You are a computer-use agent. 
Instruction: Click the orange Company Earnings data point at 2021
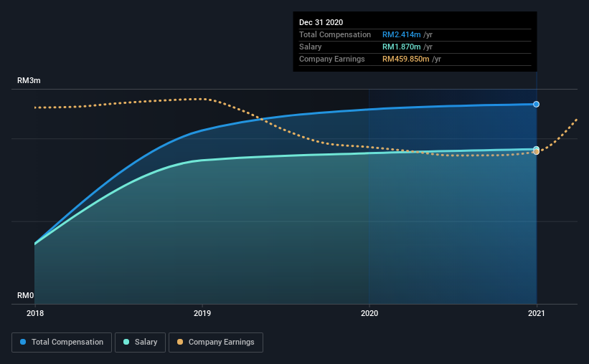coord(536,152)
